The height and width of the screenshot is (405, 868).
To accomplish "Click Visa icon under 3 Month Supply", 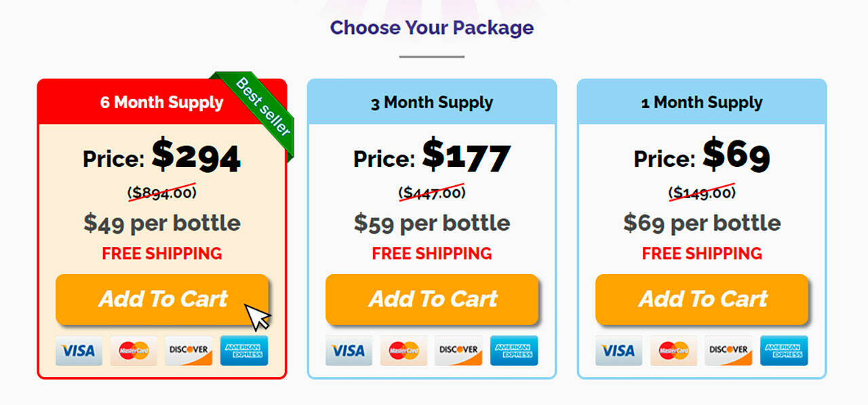I will pyautogui.click(x=349, y=351).
